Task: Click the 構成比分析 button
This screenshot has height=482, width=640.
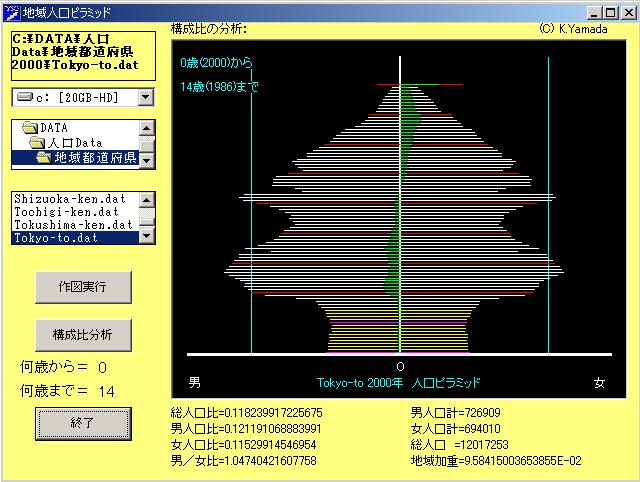Action: pyautogui.click(x=83, y=335)
